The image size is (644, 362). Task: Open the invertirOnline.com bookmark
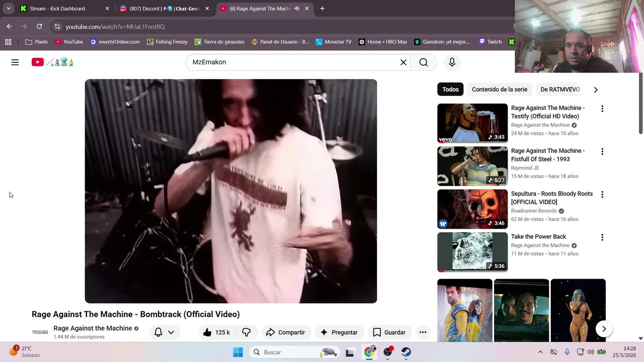[x=115, y=42]
